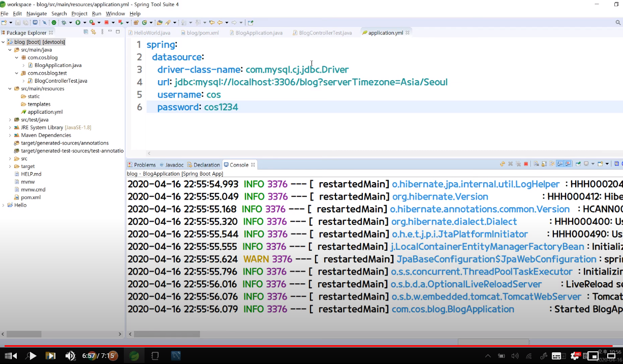Click the New Java Class toolbar icon
Screen dimensions: 623x364
pyautogui.click(x=144, y=22)
